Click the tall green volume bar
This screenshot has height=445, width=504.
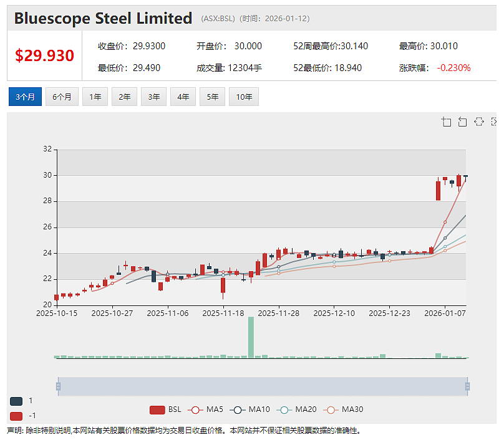(251, 337)
